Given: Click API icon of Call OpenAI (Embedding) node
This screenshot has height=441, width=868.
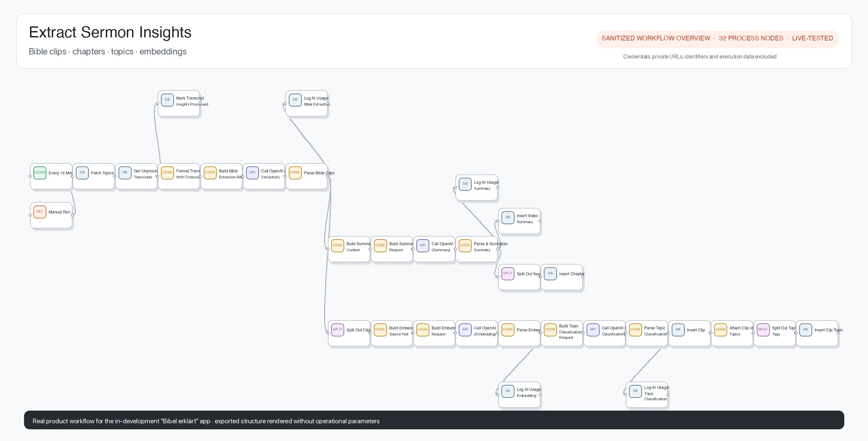Looking at the screenshot, I should [x=465, y=330].
